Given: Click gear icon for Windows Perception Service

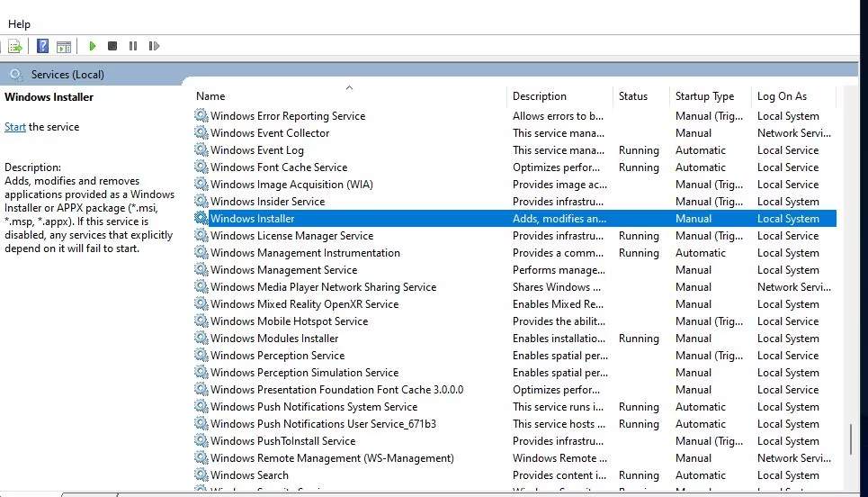Looking at the screenshot, I should click(x=201, y=355).
